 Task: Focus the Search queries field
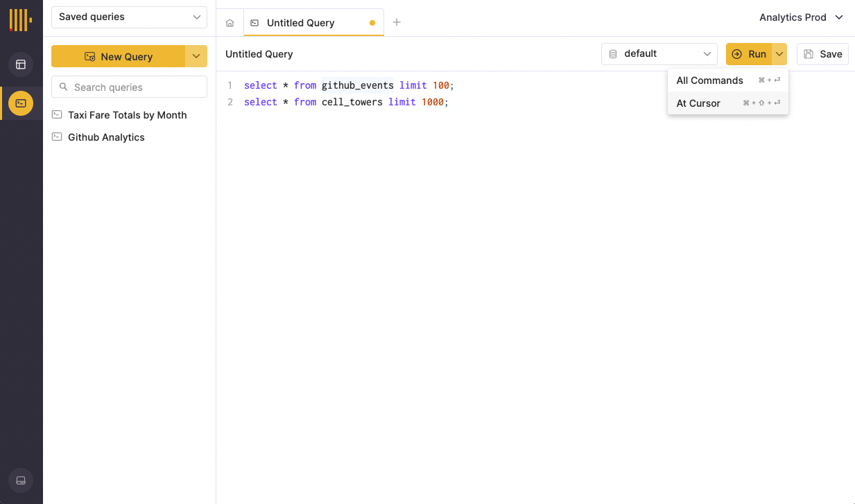pyautogui.click(x=129, y=87)
